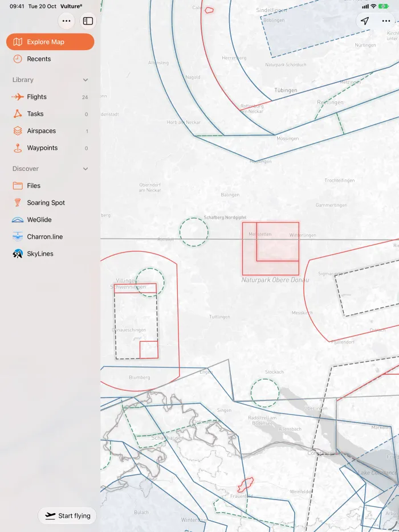Select the red airspace outline near Frauenfeld
The image size is (399, 532).
click(x=246, y=485)
